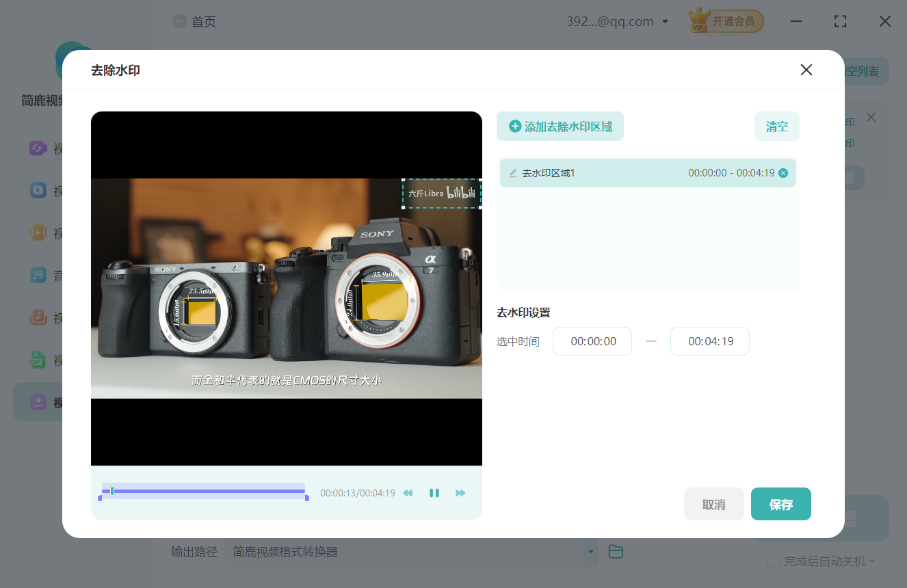Viewport: 907px width, 588px height.
Task: Click the plus icon to add watermark region
Action: [x=515, y=126]
